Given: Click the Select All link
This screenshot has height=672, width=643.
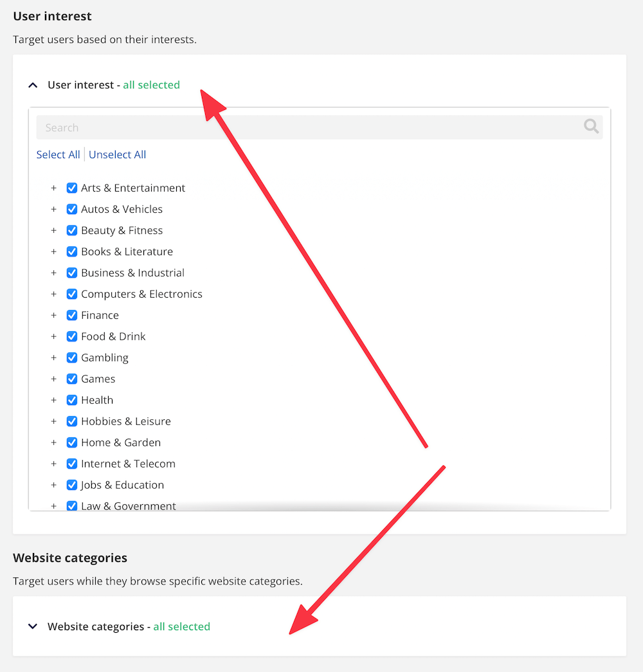Looking at the screenshot, I should [x=59, y=155].
